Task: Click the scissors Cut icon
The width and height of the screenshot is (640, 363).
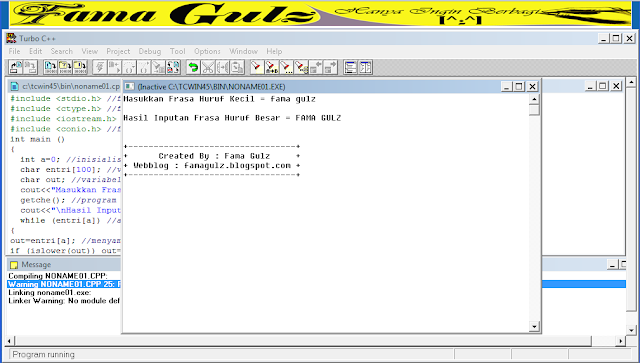Action: [x=208, y=67]
